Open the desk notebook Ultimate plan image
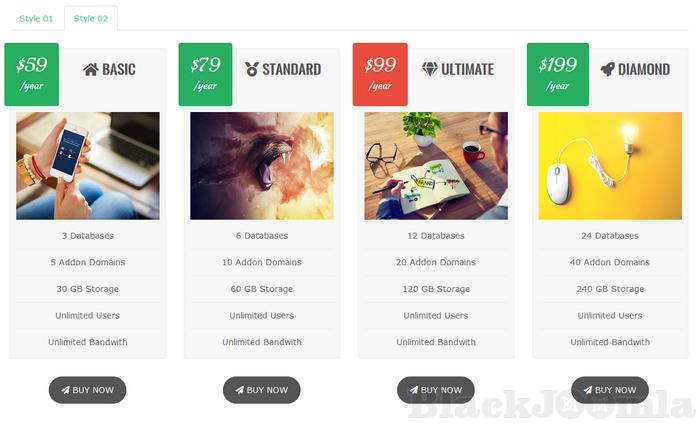Image resolution: width=700 pixels, height=424 pixels. click(x=436, y=166)
